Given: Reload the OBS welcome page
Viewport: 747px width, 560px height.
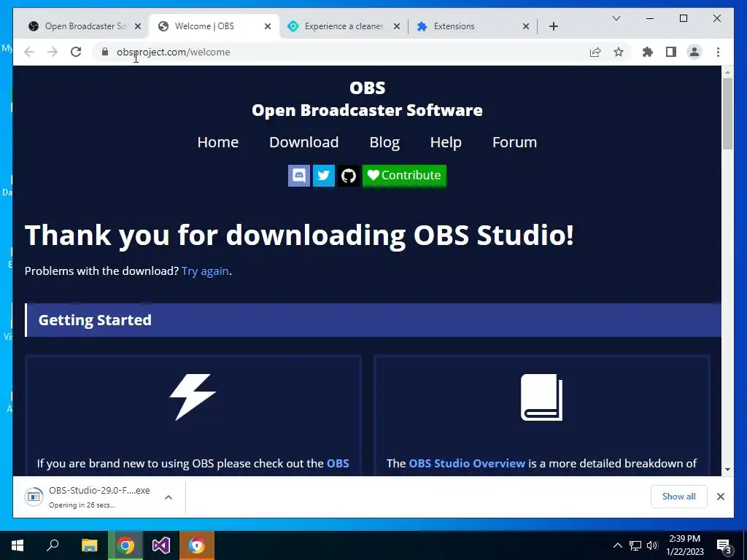Looking at the screenshot, I should pos(76,52).
